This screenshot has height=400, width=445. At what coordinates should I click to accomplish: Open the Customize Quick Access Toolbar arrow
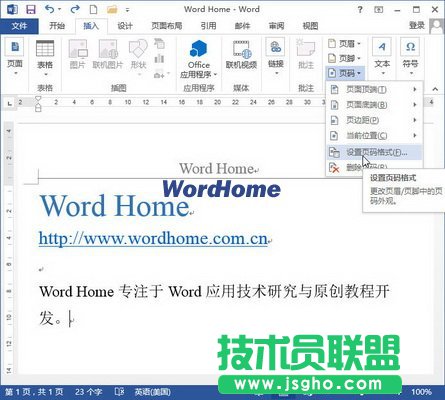pyautogui.click(x=127, y=10)
